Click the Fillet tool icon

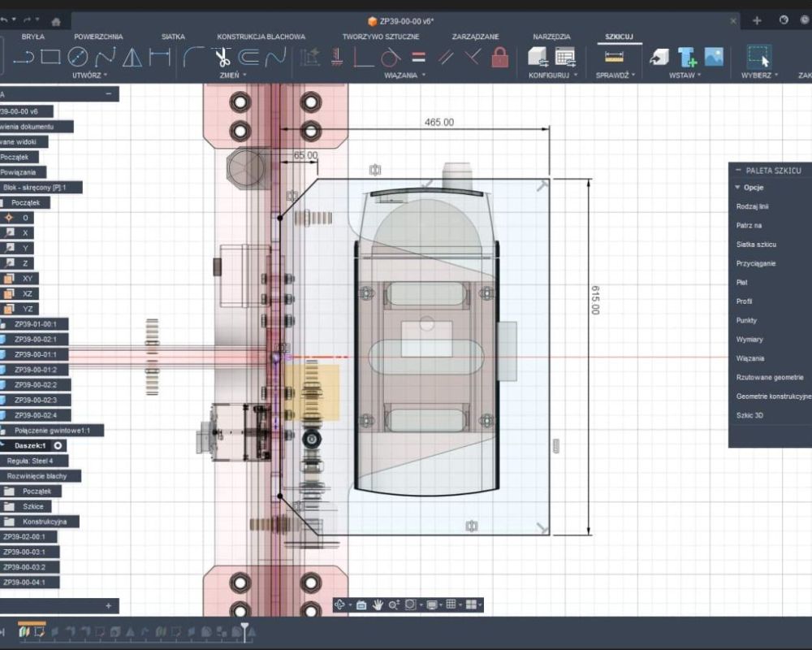(193, 57)
